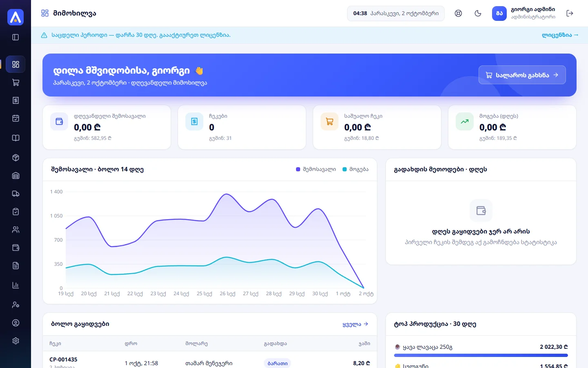
Task: Toggle the შემოსავალი legend series in the chart
Action: (x=316, y=169)
